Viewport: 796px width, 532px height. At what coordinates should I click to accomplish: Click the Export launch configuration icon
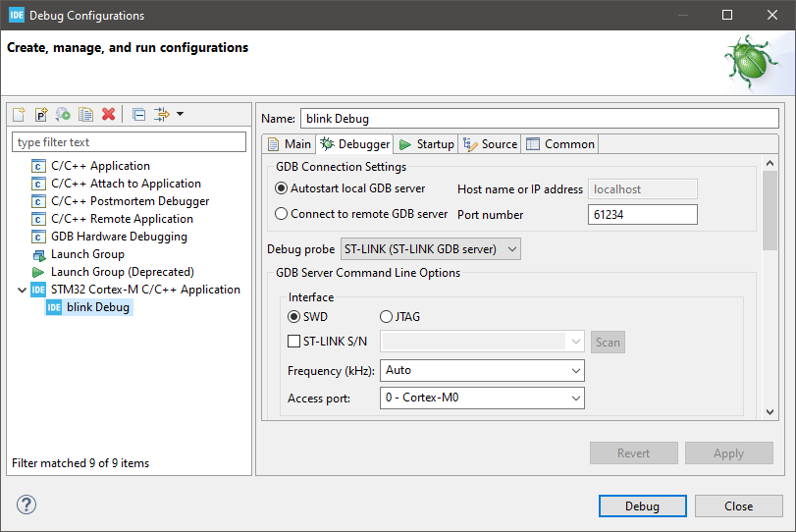[x=64, y=114]
